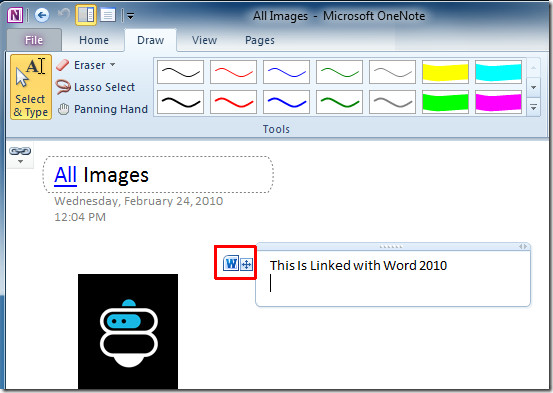
Task: Click the 'All' hyperlink in page title
Action: coord(65,175)
